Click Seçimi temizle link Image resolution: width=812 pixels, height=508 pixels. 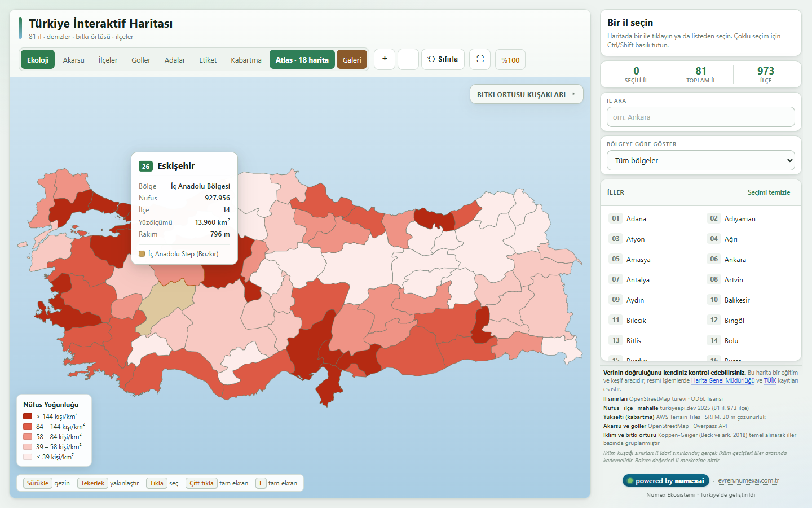click(769, 192)
